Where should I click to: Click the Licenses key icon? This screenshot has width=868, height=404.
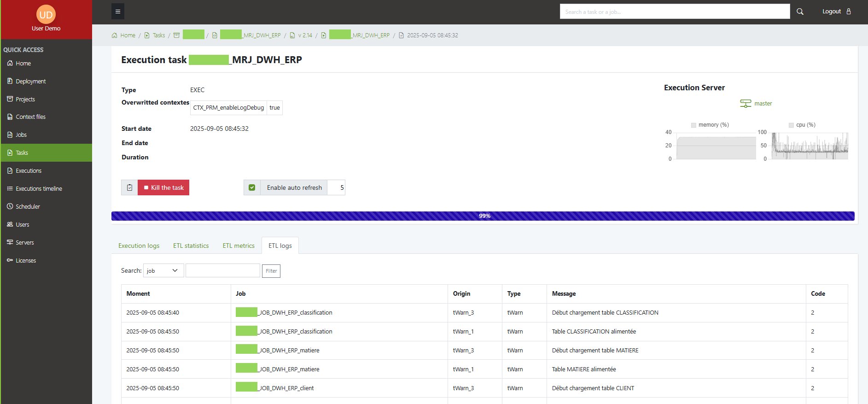pos(10,260)
